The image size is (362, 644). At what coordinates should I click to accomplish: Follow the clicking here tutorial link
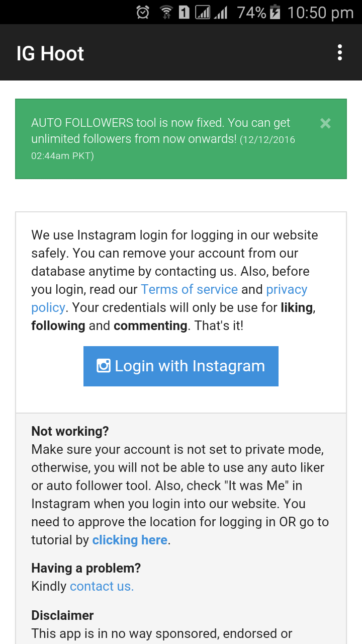(130, 540)
